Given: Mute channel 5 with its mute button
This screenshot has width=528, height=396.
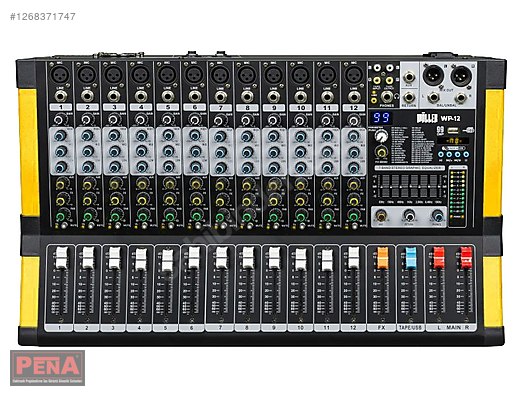Looking at the screenshot, I should pyautogui.click(x=171, y=226).
